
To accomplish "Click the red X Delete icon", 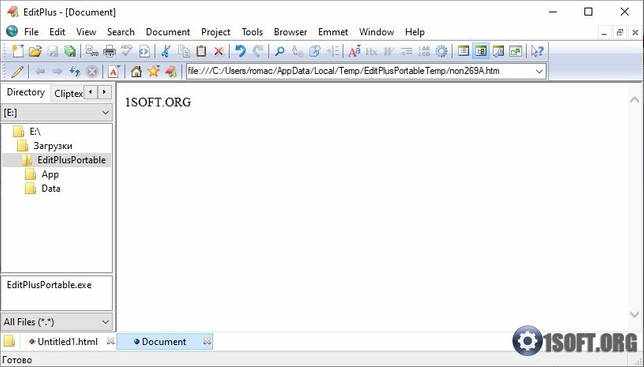I will (x=218, y=51).
